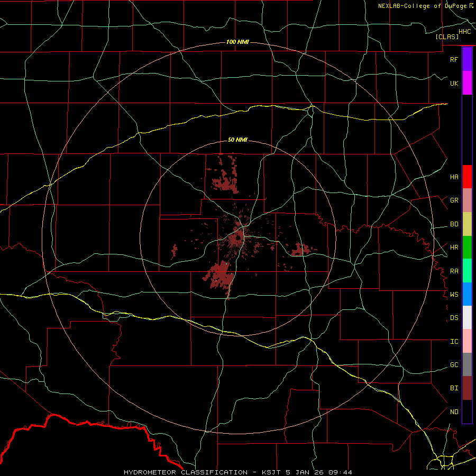476x476 pixels.
Task: Click the white DS dry snow swatch
Action: pyautogui.click(x=467, y=317)
